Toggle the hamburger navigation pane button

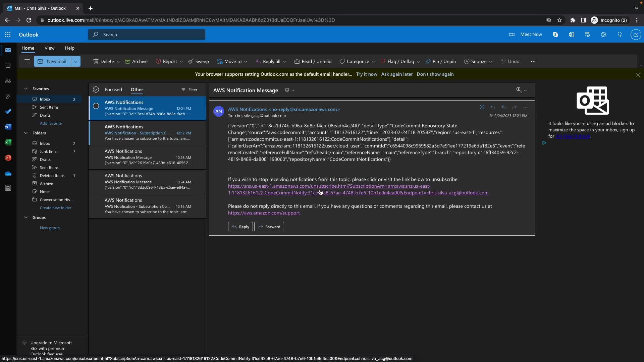click(27, 61)
